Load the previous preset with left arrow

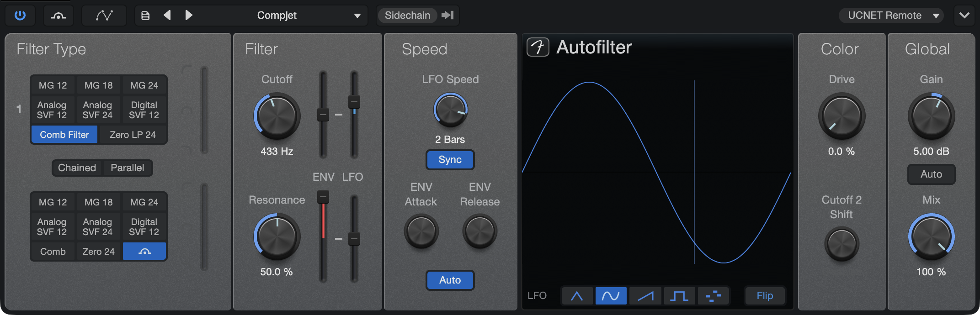click(167, 16)
